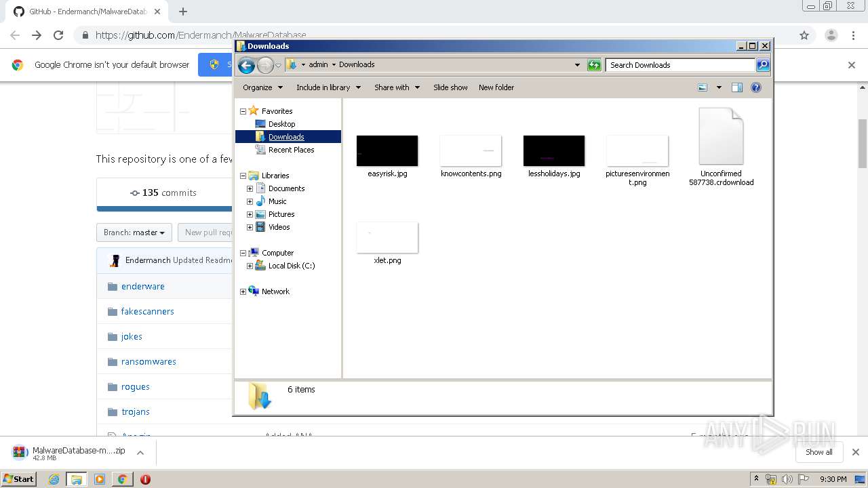Open the red Opera-like taskbar icon

tap(145, 479)
